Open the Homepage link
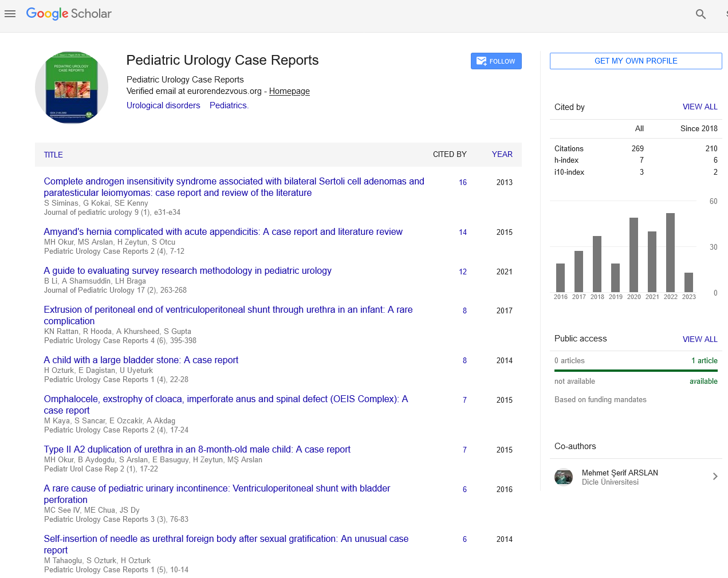728x578 pixels. [289, 91]
